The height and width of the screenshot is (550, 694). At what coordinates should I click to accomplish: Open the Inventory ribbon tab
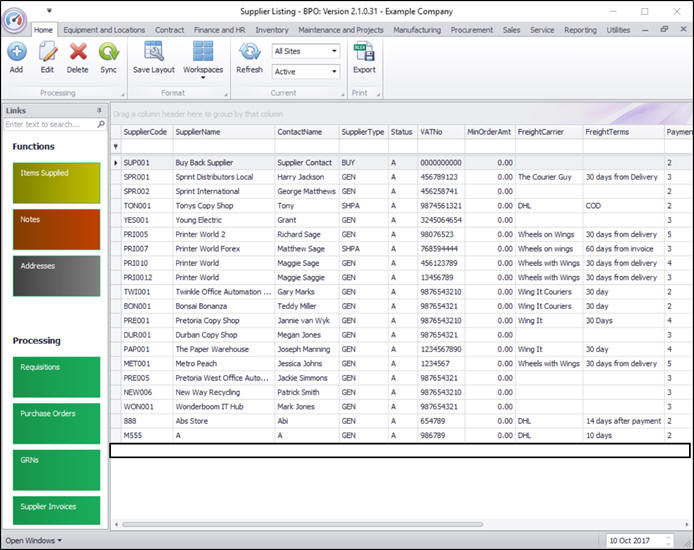[272, 30]
